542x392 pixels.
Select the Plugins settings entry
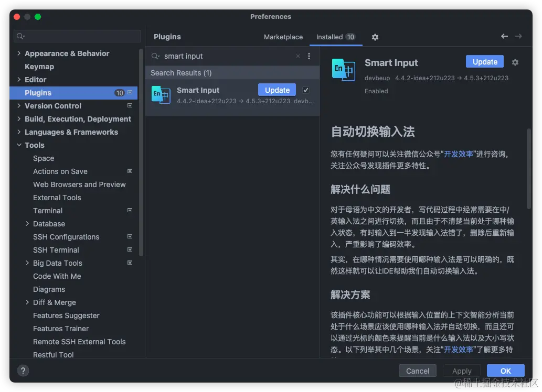(73, 93)
